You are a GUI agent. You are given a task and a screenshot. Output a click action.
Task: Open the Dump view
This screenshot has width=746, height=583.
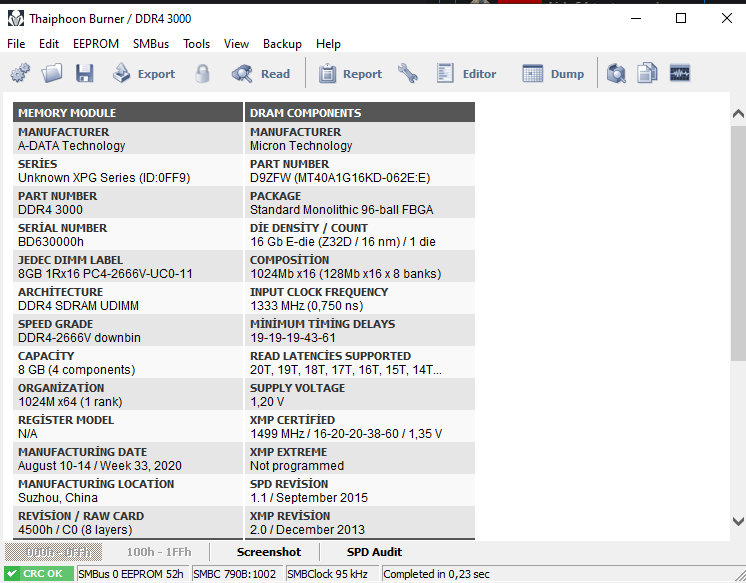tap(553, 74)
